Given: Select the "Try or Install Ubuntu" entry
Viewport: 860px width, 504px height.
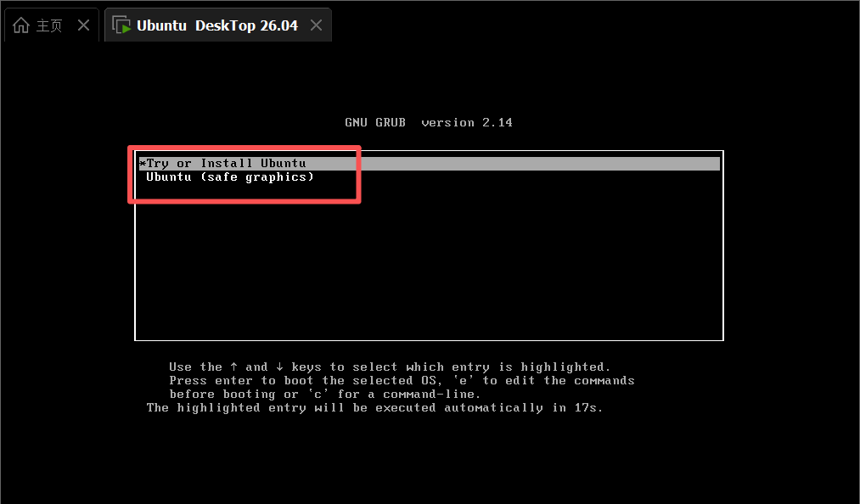Looking at the screenshot, I should pyautogui.click(x=429, y=164).
